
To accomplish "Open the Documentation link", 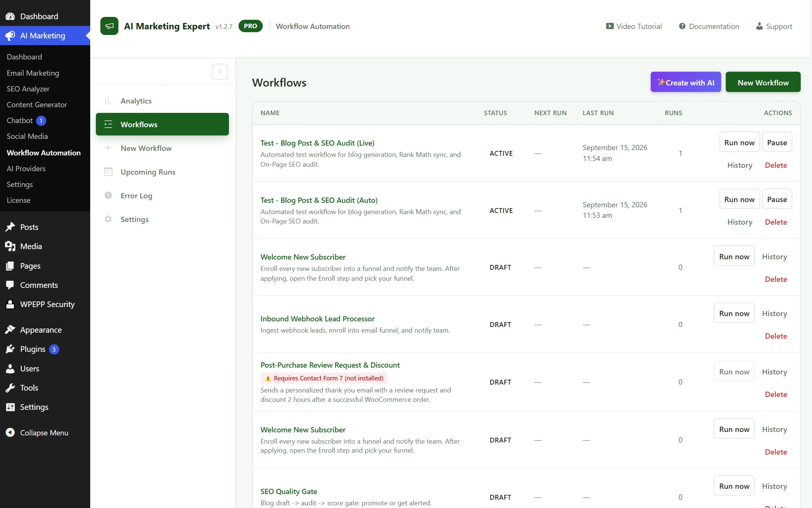I will pos(709,26).
